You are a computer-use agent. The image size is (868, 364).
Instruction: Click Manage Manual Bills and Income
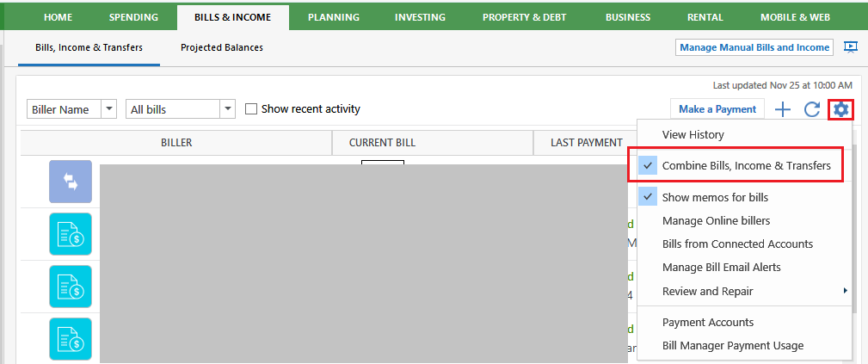pos(755,47)
